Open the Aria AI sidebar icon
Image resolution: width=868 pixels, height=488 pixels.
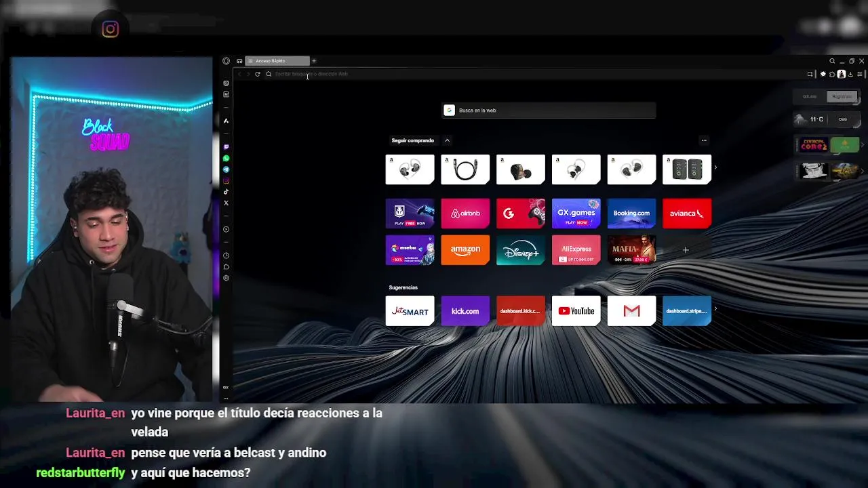(226, 121)
